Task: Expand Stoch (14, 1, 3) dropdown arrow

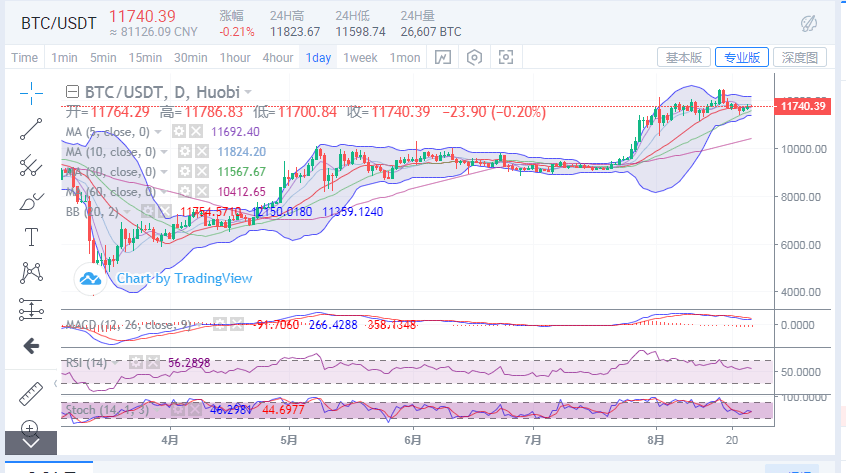Action: [158, 410]
